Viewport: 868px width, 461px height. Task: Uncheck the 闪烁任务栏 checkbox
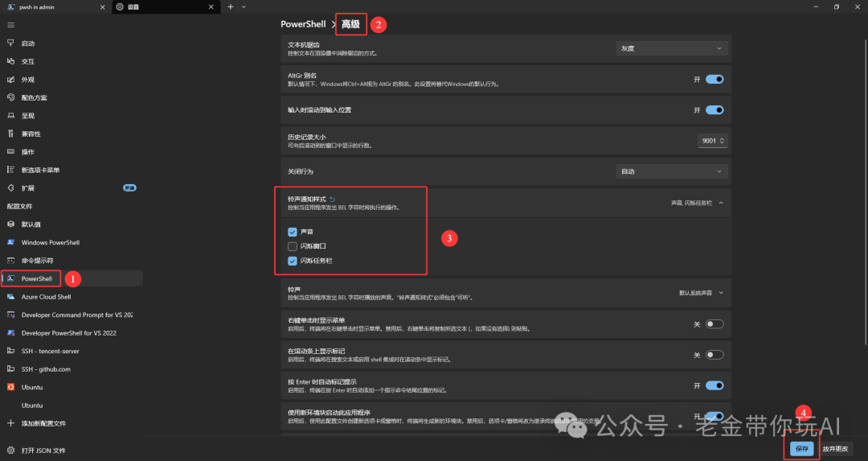(293, 261)
